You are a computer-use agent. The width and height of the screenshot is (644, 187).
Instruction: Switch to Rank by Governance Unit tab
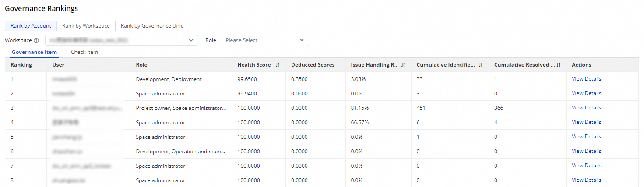pos(152,26)
